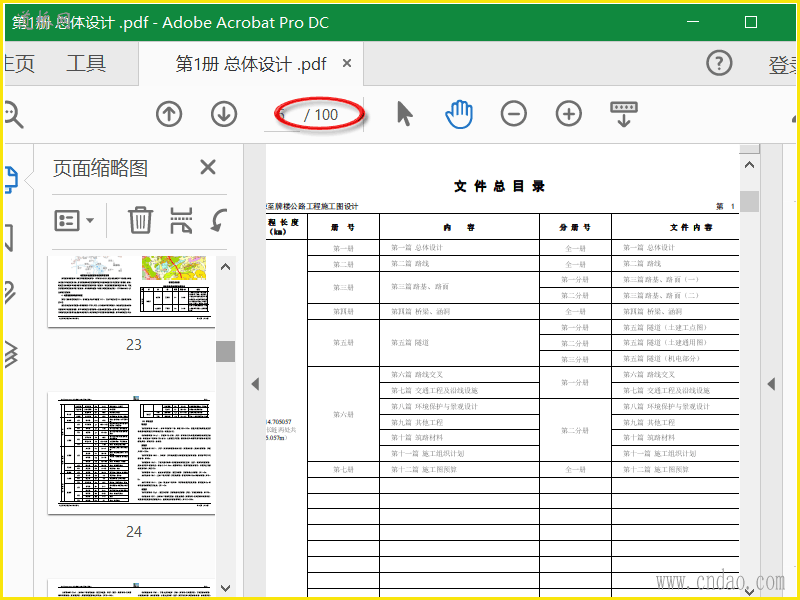Screen dimensions: 800x600
Task: Open the thumbnail options dropdown menu
Action: (x=74, y=220)
